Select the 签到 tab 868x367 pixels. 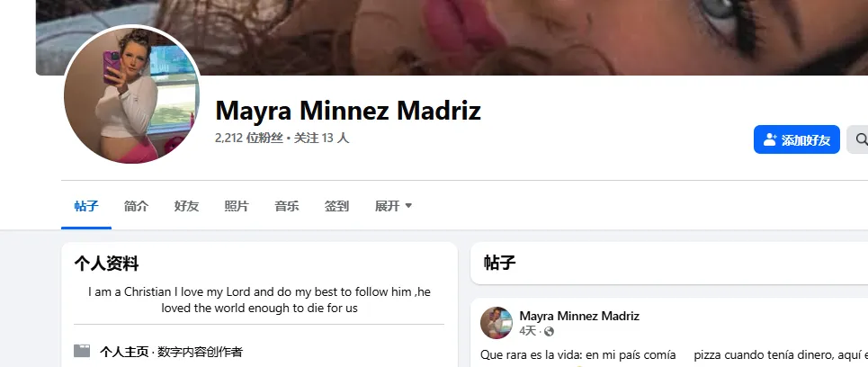336,206
